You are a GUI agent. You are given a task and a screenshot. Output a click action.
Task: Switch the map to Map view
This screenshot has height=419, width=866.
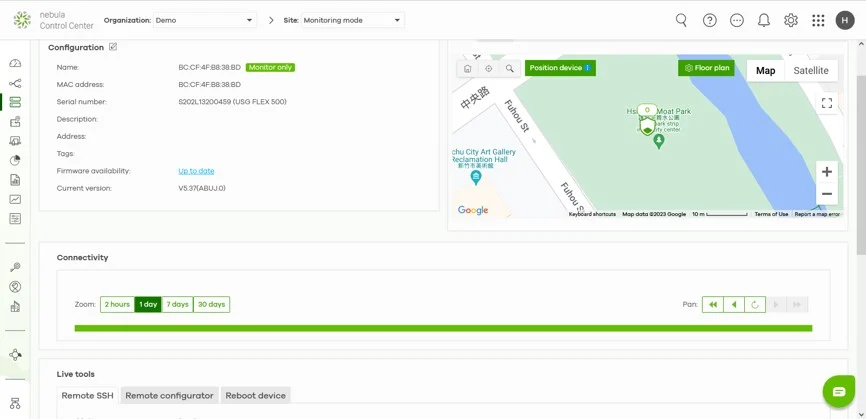click(x=765, y=71)
